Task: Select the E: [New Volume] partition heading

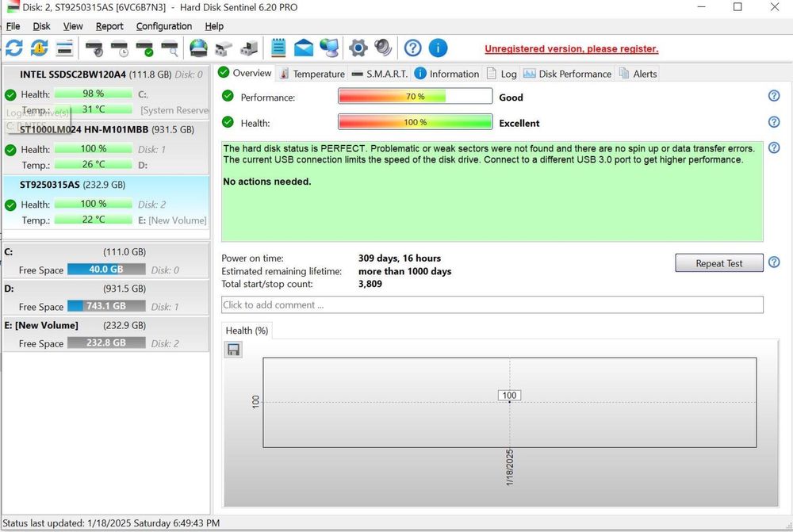Action: pos(41,325)
